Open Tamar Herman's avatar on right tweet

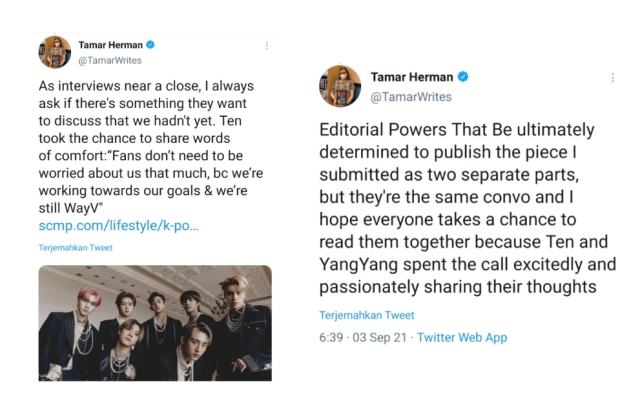[338, 86]
